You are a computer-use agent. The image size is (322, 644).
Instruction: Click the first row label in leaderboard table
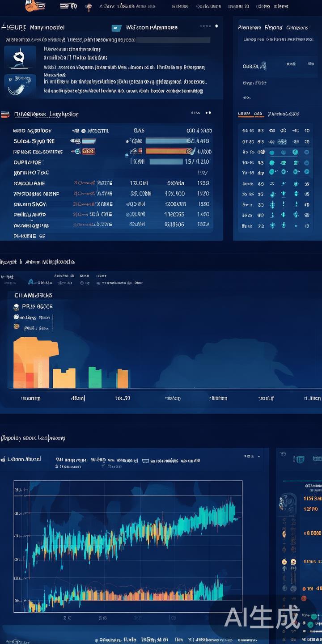click(32, 131)
